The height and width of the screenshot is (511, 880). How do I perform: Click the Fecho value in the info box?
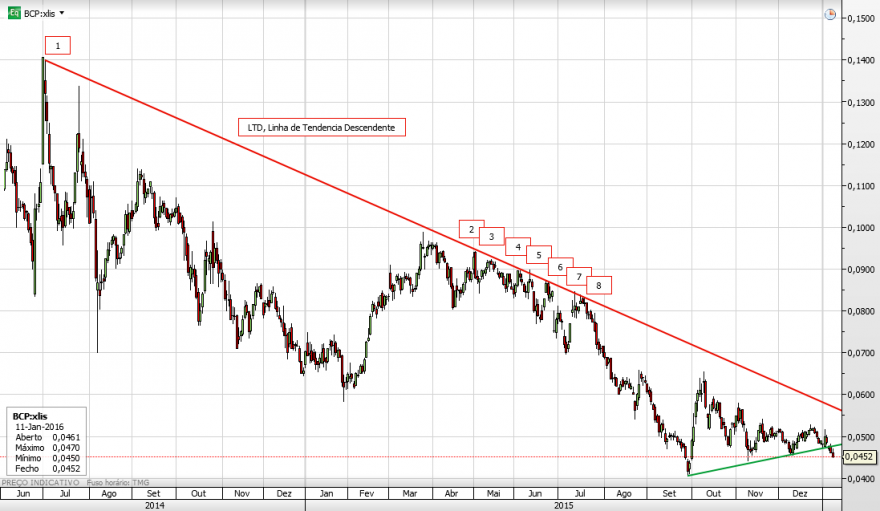pyautogui.click(x=66, y=469)
